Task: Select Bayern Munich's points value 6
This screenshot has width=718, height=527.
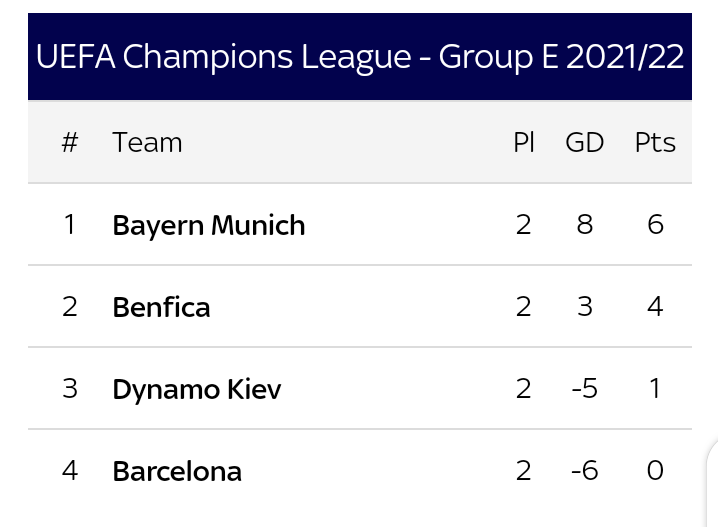Action: click(655, 225)
